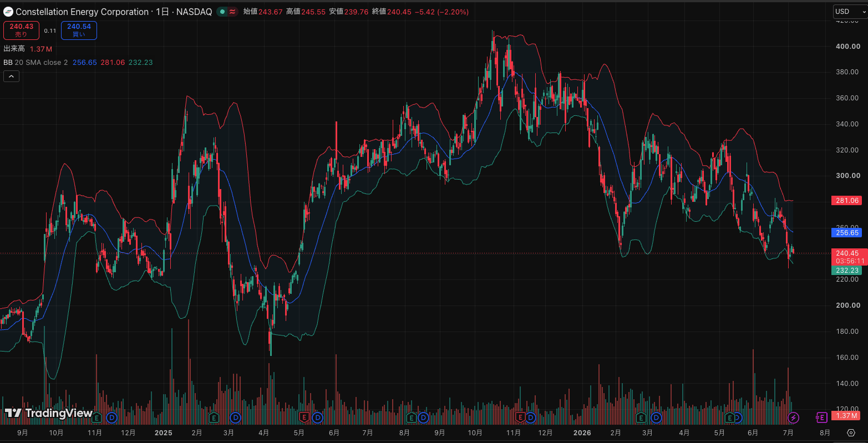This screenshot has width=868, height=443.
Task: Open dividend D marker near 2025's 3月 label
Action: point(236,417)
